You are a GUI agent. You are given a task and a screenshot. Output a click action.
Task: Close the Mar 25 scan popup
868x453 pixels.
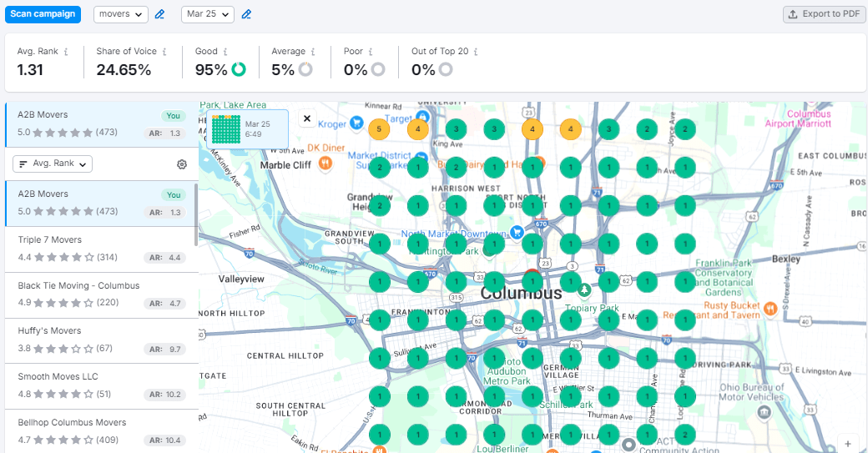pos(307,118)
